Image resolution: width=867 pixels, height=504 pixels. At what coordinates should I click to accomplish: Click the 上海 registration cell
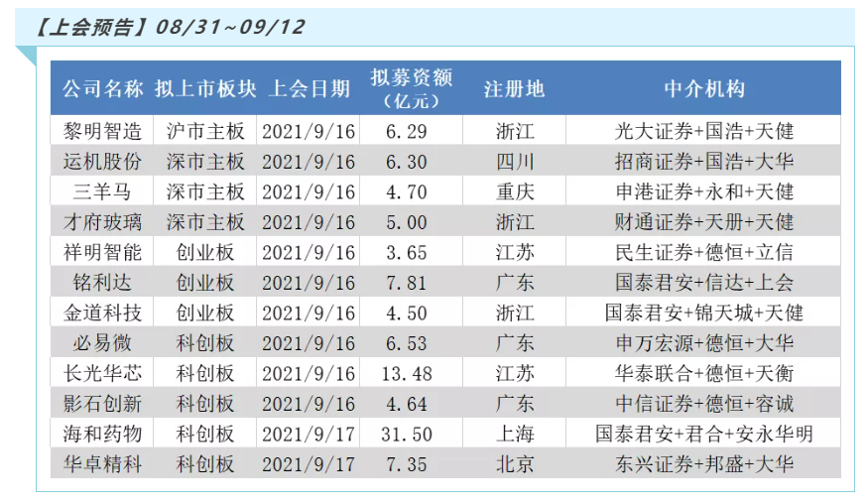(515, 434)
